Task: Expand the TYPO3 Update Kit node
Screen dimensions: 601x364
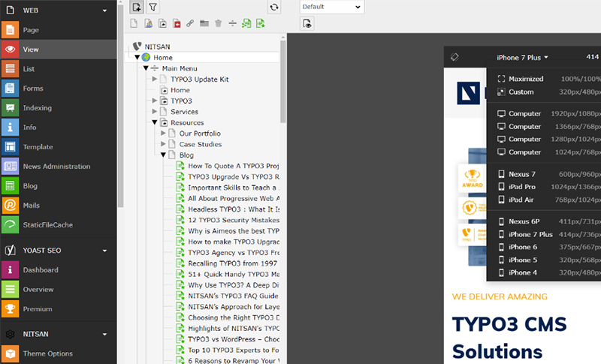Action: click(155, 79)
